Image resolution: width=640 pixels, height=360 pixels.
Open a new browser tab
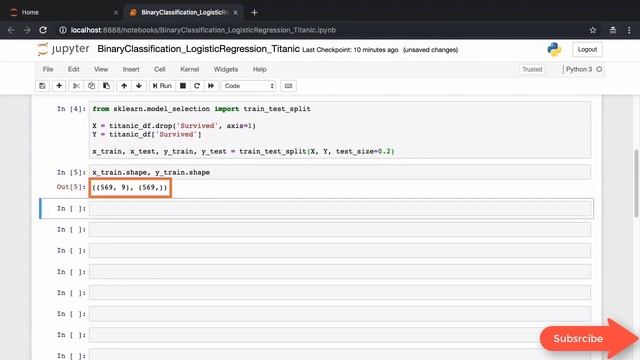point(254,13)
